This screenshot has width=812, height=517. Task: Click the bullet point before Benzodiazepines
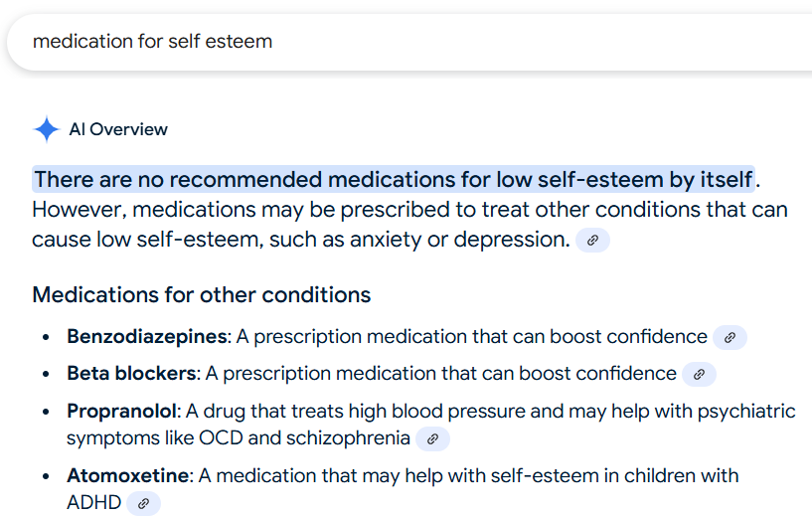point(46,338)
